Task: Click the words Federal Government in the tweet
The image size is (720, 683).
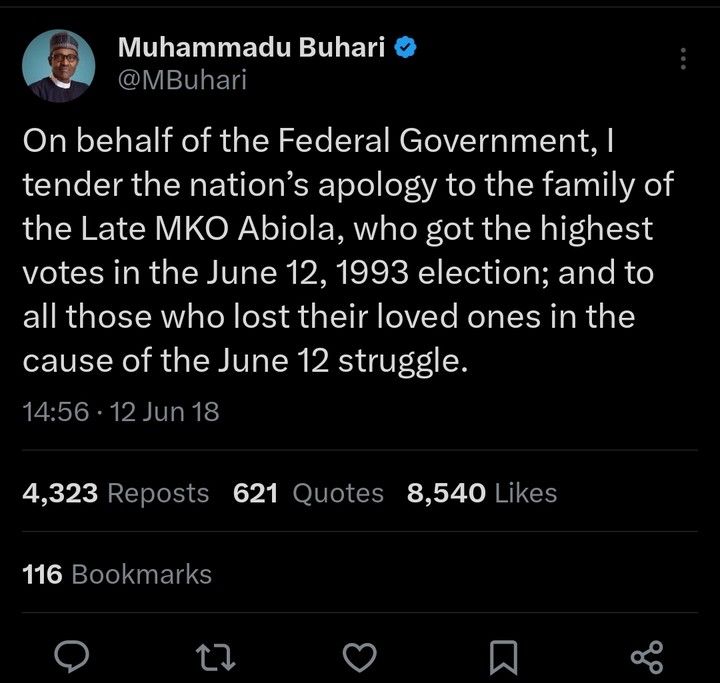Action: click(x=438, y=140)
